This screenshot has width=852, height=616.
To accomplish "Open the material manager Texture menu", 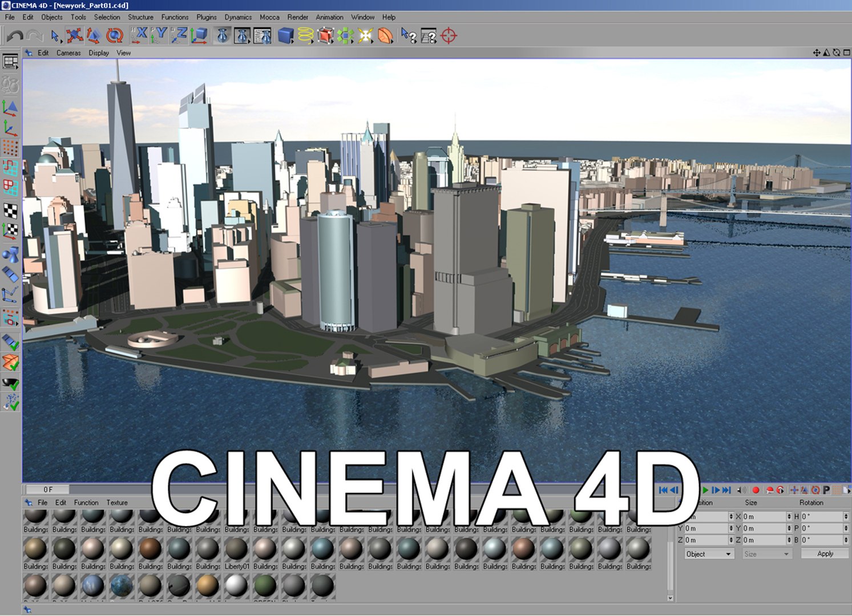I will [x=117, y=502].
